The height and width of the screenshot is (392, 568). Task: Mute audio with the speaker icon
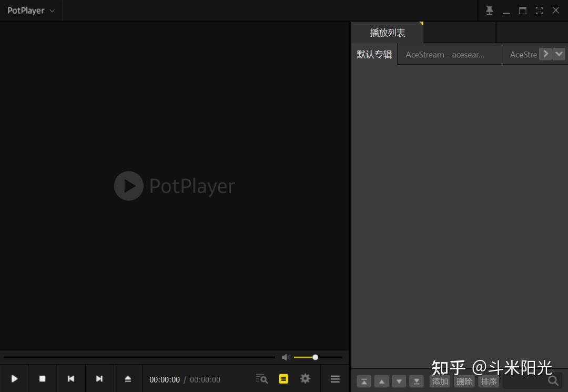pyautogui.click(x=286, y=357)
